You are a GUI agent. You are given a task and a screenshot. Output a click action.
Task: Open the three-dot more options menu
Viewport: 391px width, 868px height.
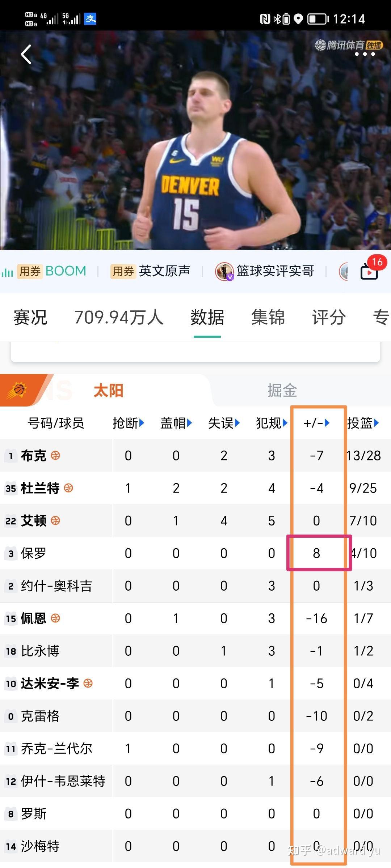(365, 54)
